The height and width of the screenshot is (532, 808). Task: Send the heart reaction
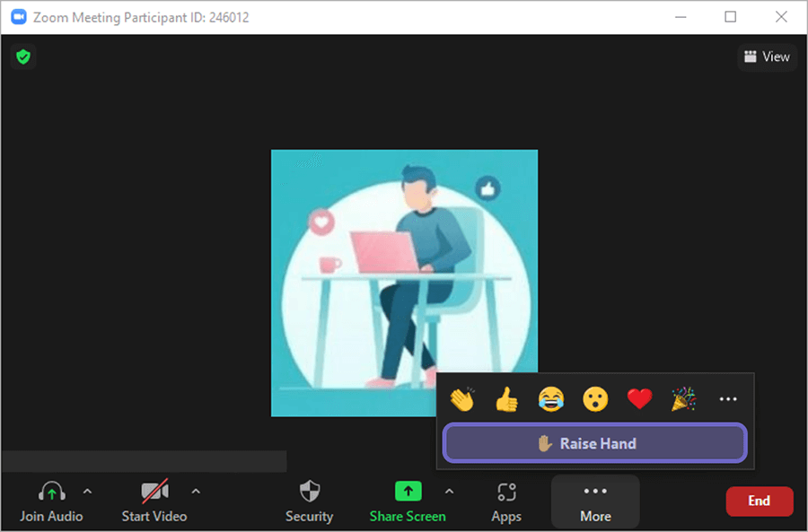coord(639,399)
